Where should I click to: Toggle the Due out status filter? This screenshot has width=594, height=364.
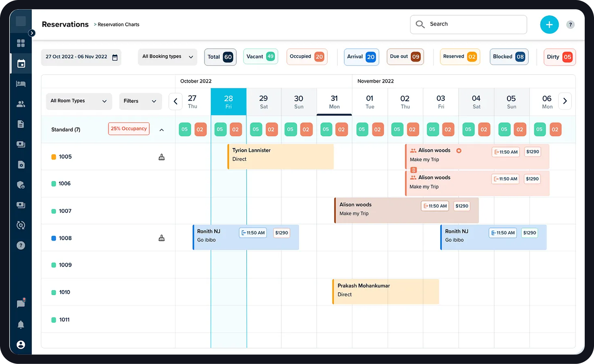click(405, 57)
